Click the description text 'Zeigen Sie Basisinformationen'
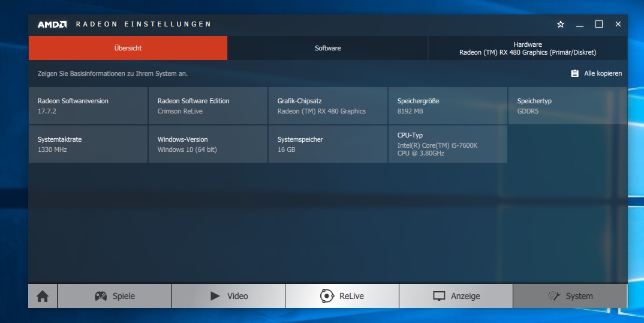Viewport: 644px width, 323px height. pyautogui.click(x=113, y=74)
